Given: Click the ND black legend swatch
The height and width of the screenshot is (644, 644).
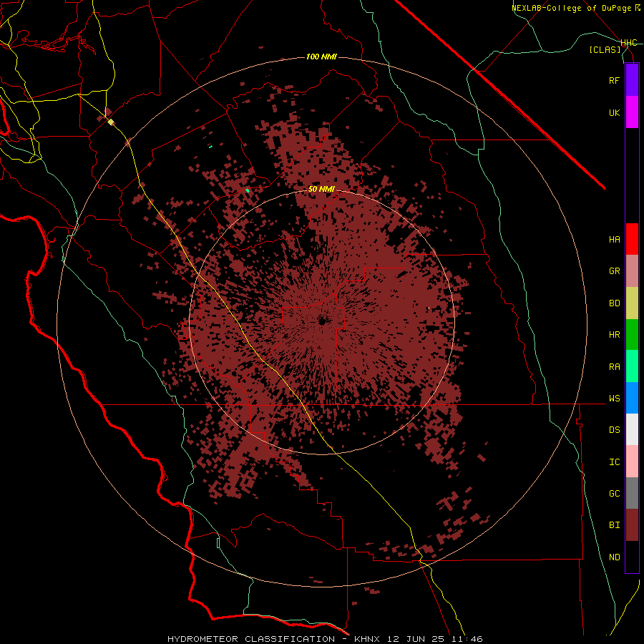Looking at the screenshot, I should click(x=632, y=557).
